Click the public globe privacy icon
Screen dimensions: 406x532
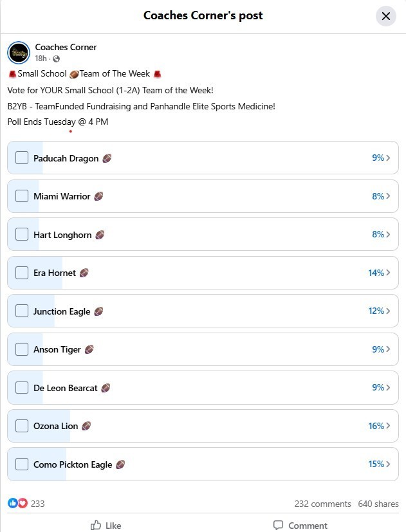pyautogui.click(x=56, y=59)
